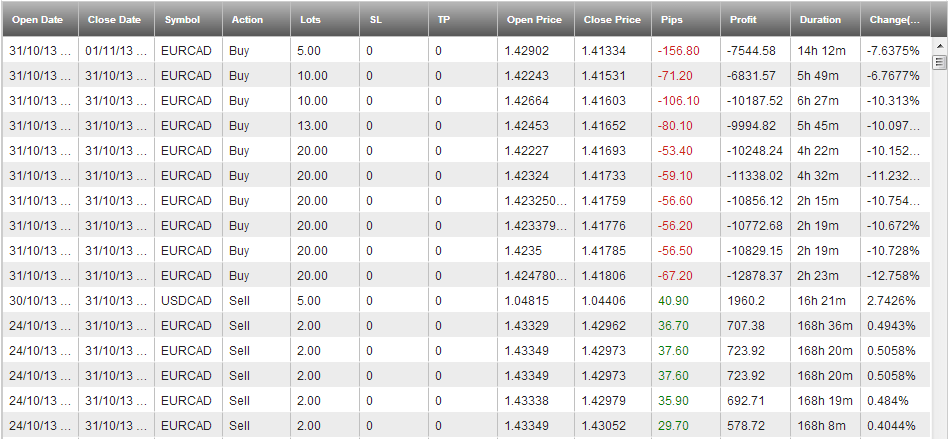Select profit value -11338.02

[x=755, y=176]
